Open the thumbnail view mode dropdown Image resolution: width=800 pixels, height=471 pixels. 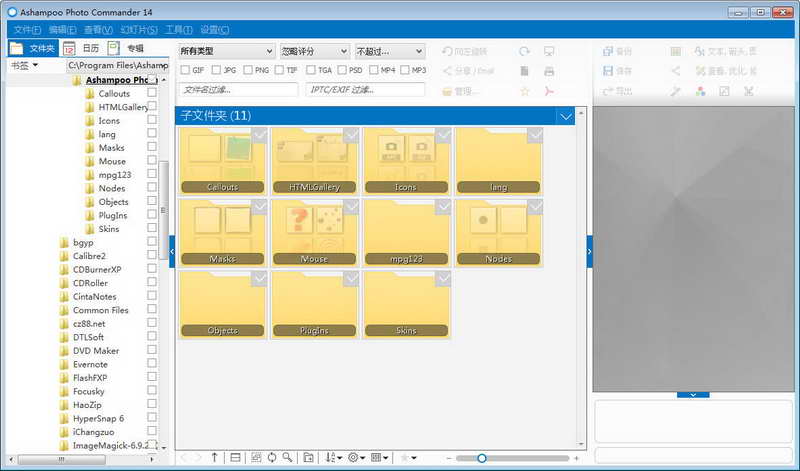[379, 458]
